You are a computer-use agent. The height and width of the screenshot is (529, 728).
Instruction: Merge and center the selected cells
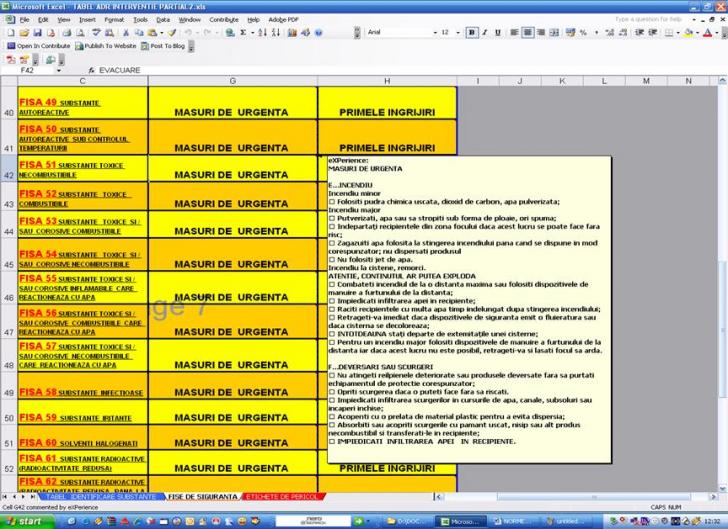point(554,33)
